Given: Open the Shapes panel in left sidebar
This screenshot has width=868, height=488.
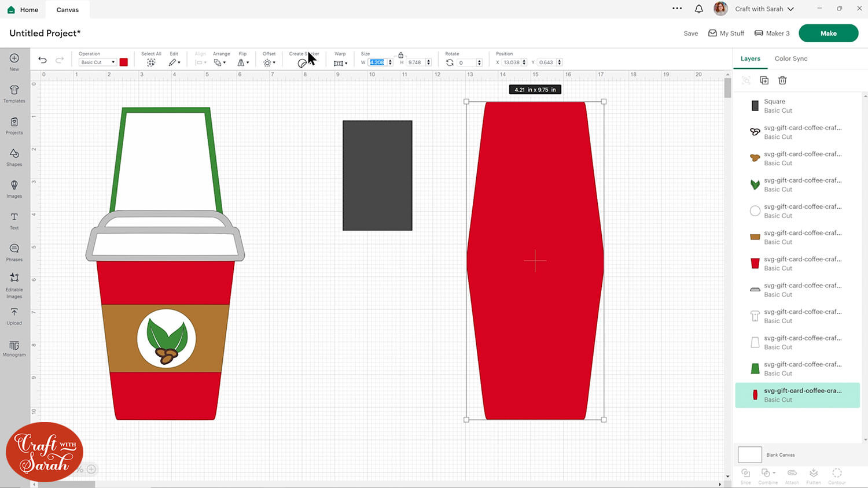Looking at the screenshot, I should (14, 157).
